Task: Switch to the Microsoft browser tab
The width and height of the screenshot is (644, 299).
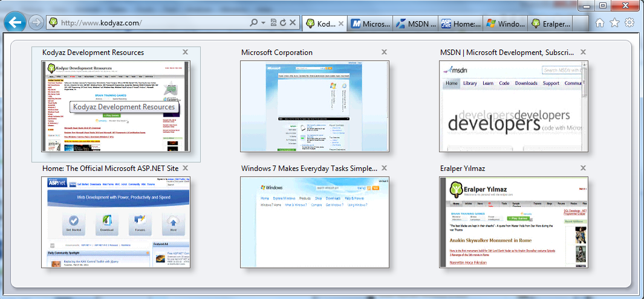Action: 370,24
